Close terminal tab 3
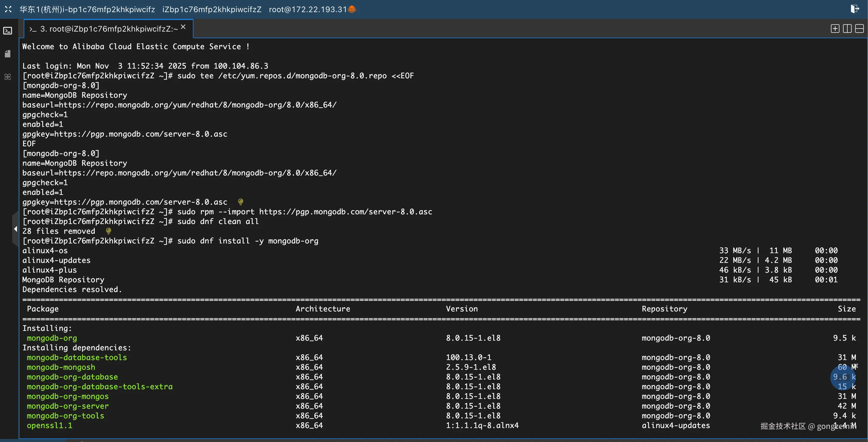Image resolution: width=868 pixels, height=442 pixels. point(183,27)
